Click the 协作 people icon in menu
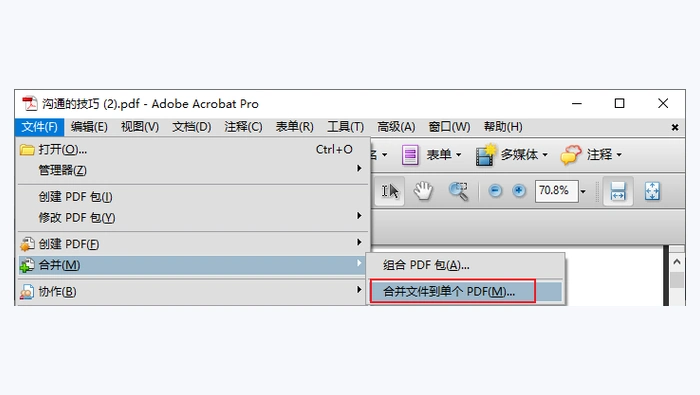Image resolution: width=700 pixels, height=395 pixels. point(27,292)
